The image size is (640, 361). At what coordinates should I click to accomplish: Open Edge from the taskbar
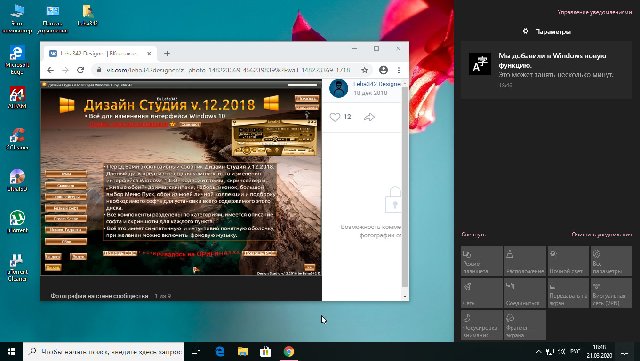tap(220, 352)
